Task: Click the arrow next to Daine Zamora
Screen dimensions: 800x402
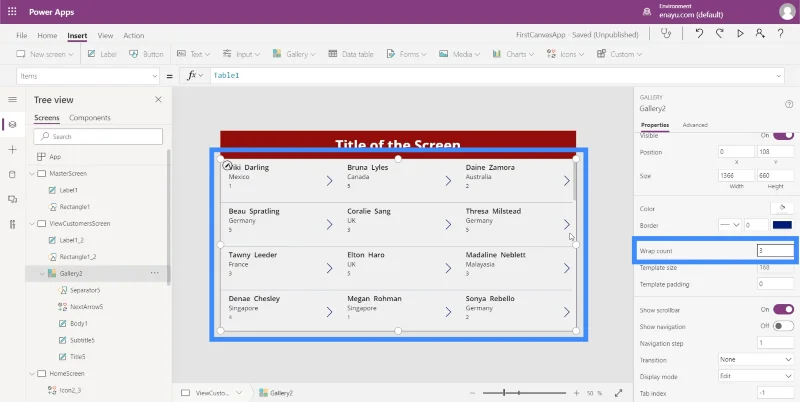Action: pyautogui.click(x=566, y=181)
